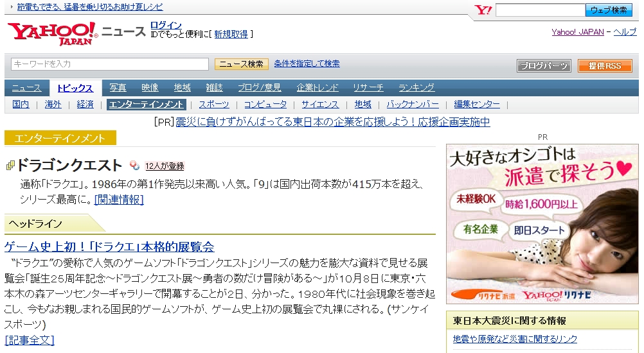644x353 pixels.
Task: Open the summer recipe link at top
Action: 90,7
